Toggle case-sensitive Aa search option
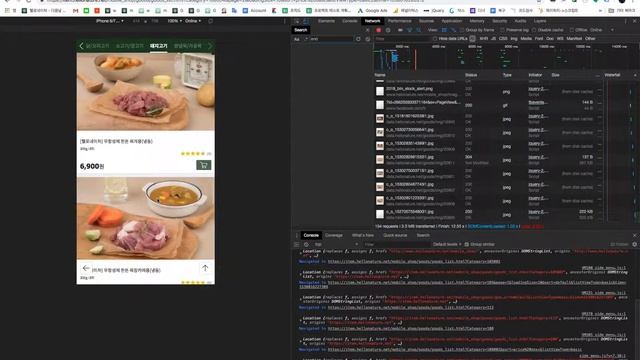The image size is (640, 360). point(297,39)
